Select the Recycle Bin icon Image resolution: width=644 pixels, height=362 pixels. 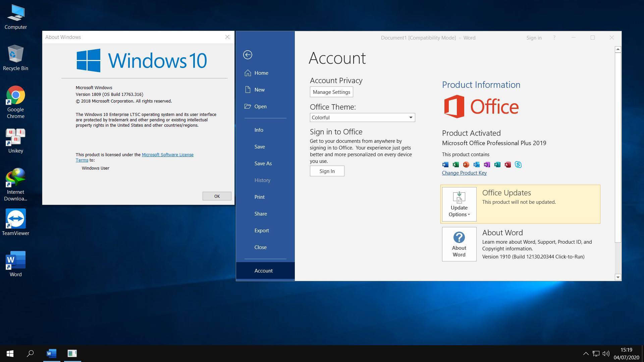15,58
